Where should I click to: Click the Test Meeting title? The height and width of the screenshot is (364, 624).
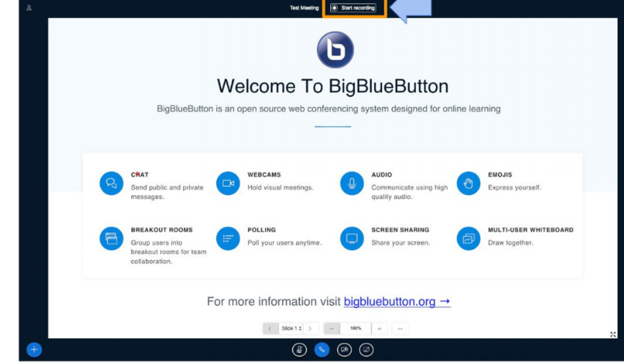[305, 8]
